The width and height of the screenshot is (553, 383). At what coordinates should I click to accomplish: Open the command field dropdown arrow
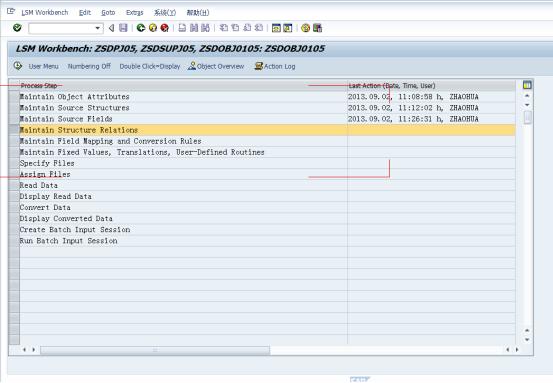98,28
